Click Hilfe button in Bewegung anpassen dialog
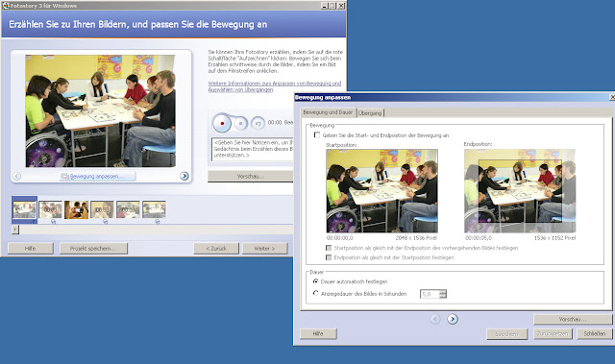The width and height of the screenshot is (615, 364). (318, 334)
